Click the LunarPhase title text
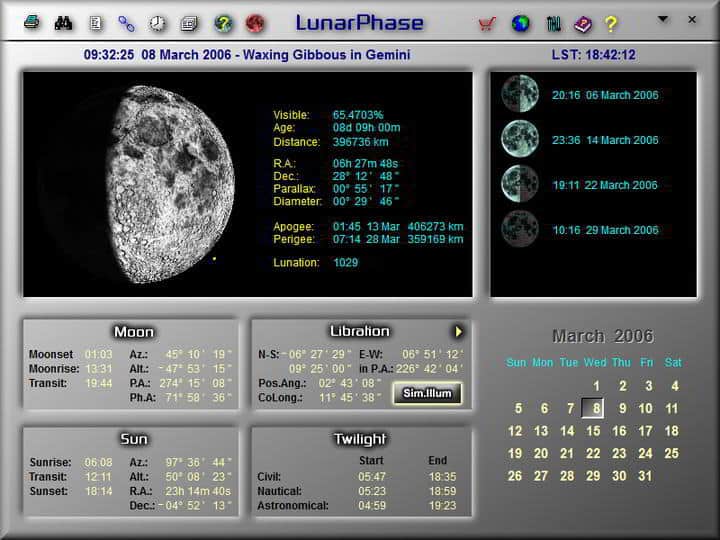The height and width of the screenshot is (540, 720). point(360,23)
